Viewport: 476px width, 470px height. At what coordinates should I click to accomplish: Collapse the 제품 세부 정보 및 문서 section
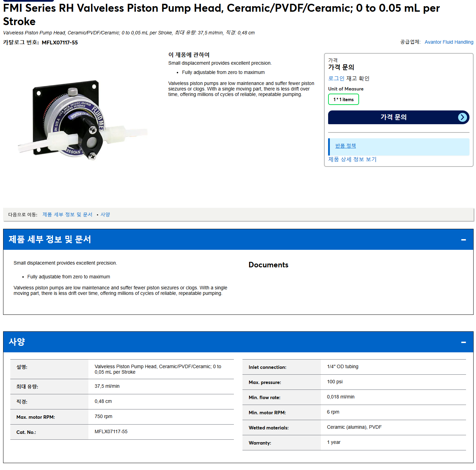pyautogui.click(x=463, y=239)
